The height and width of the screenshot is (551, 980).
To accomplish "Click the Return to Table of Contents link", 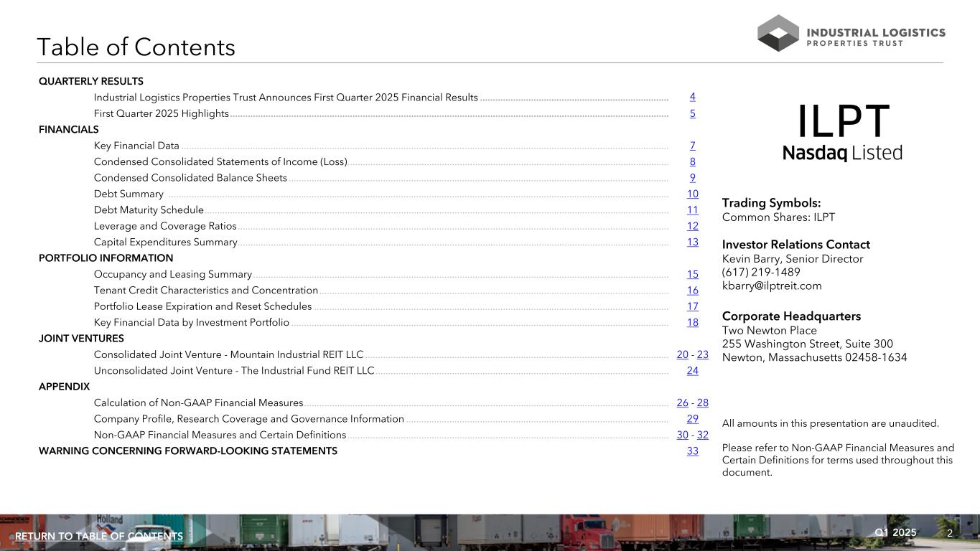I will pyautogui.click(x=99, y=537).
